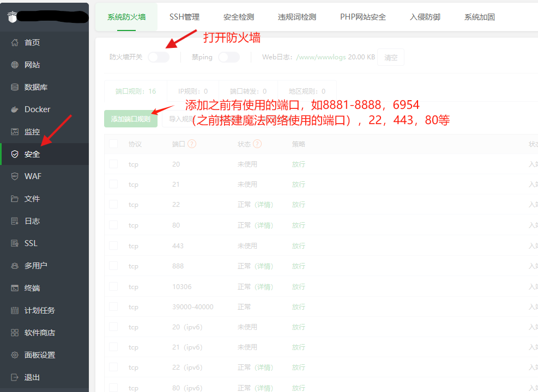538x392 pixels.
Task: Open the terminal icon in sidebar
Action: pos(15,288)
